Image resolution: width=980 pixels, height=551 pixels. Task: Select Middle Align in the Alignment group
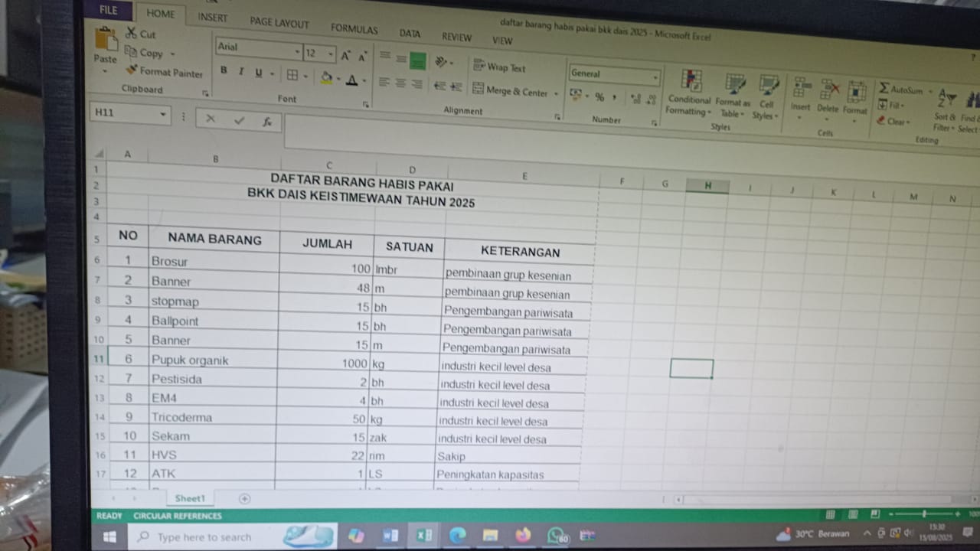[x=401, y=59]
